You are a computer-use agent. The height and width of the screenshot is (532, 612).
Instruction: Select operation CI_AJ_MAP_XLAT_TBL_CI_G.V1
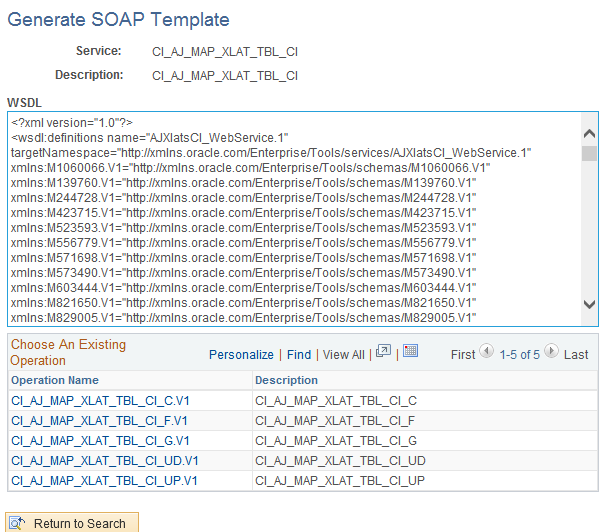coord(101,440)
